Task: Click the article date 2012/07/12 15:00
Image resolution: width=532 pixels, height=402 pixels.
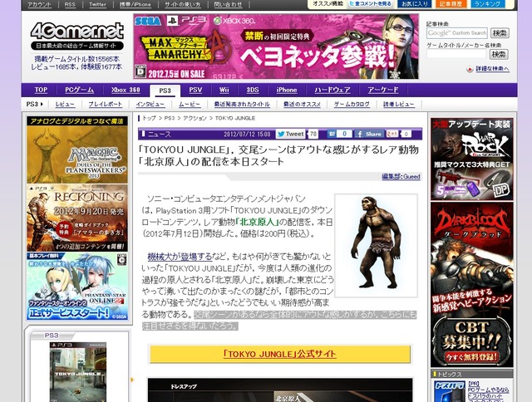Action: click(247, 134)
